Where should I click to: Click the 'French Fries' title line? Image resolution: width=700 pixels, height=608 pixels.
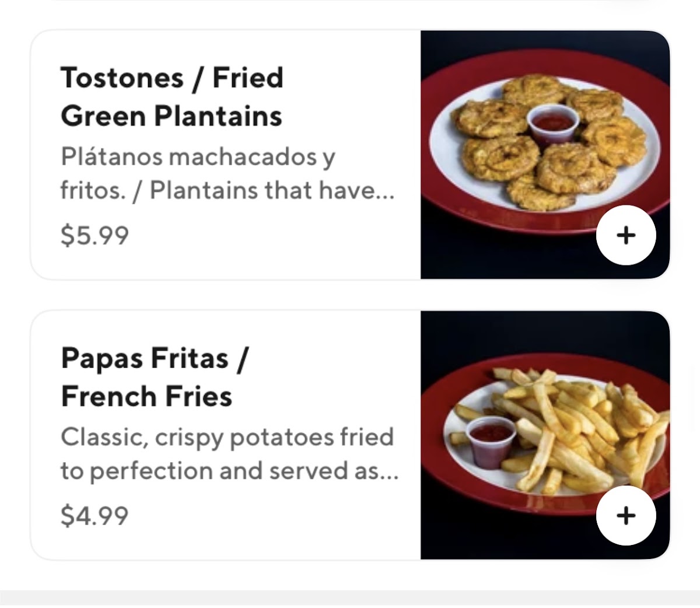click(146, 396)
